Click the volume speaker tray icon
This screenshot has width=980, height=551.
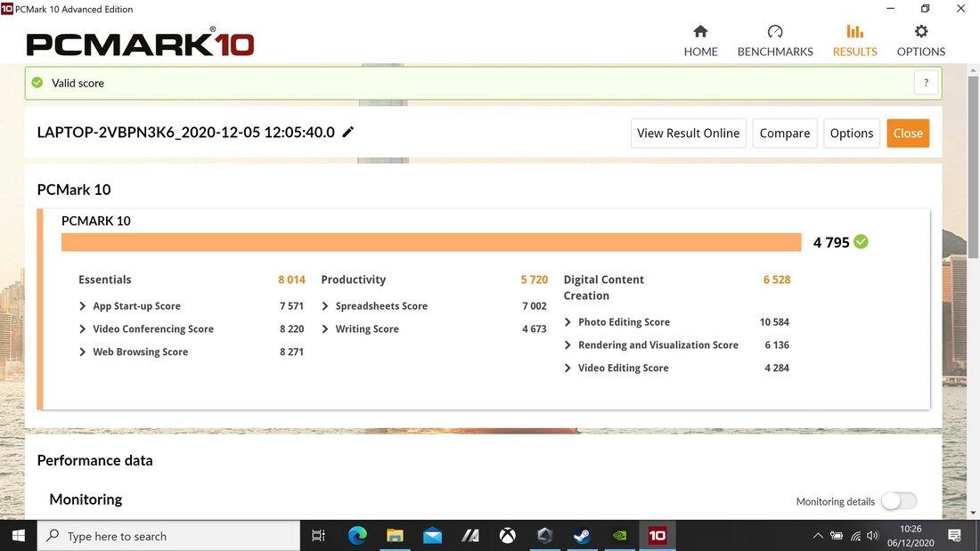873,535
